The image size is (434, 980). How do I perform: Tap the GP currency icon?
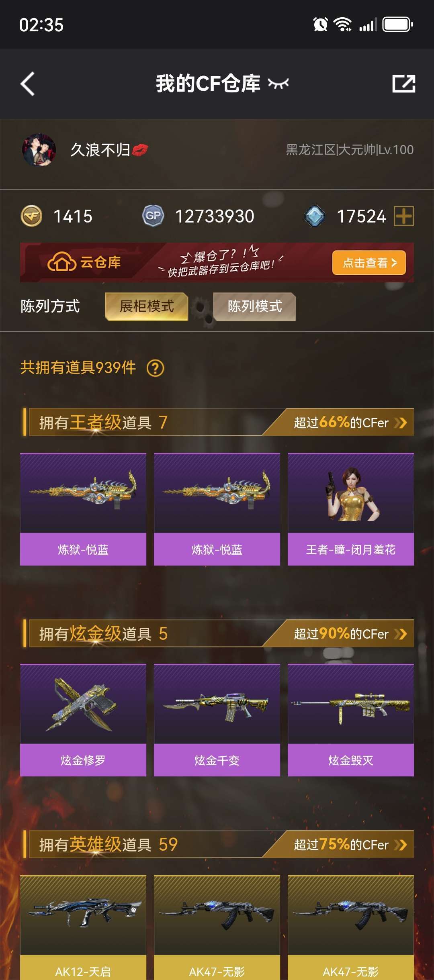pos(153,216)
